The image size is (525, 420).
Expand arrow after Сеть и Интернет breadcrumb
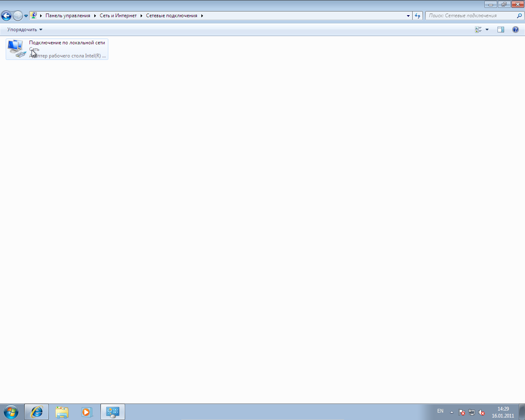click(142, 16)
